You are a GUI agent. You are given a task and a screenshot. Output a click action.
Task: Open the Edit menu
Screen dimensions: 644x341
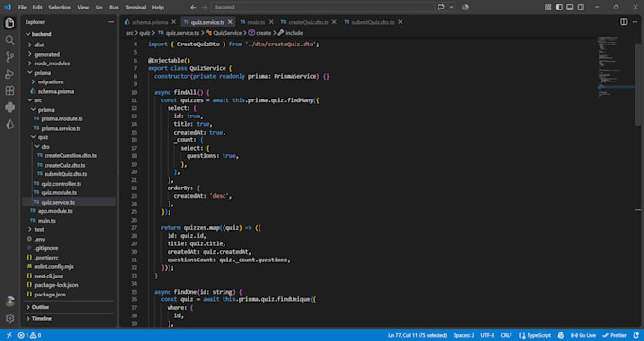[37, 7]
